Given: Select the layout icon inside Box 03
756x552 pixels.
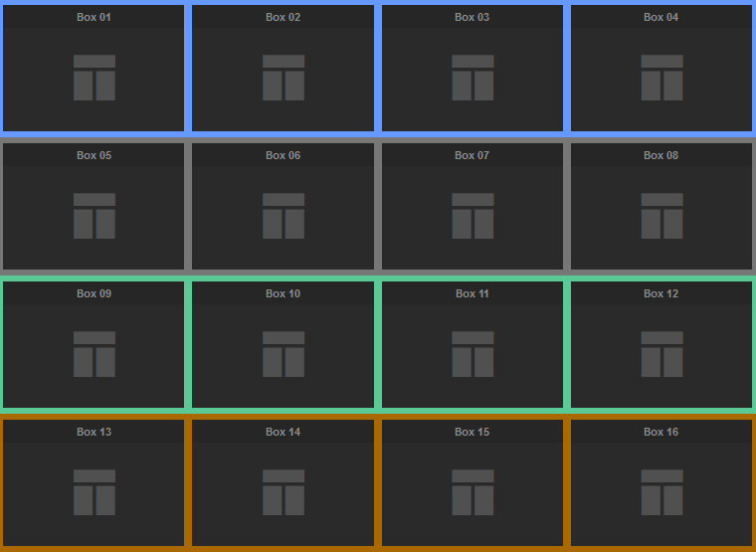Looking at the screenshot, I should [472, 78].
